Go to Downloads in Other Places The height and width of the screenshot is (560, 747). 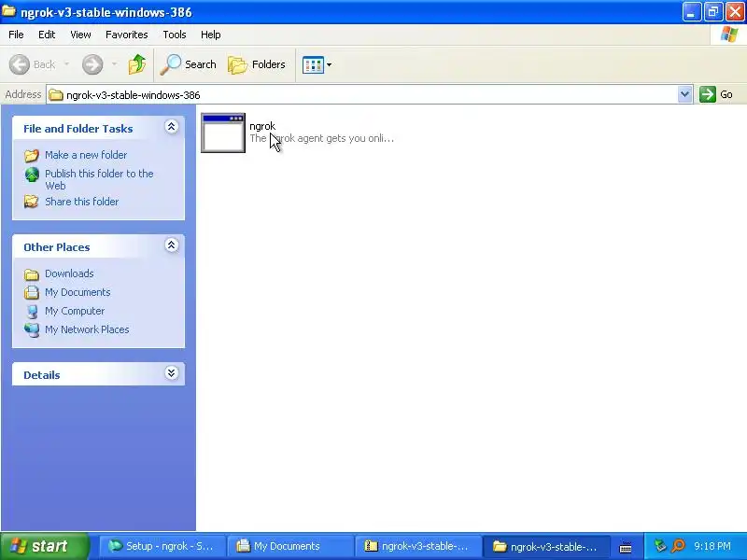pos(69,273)
